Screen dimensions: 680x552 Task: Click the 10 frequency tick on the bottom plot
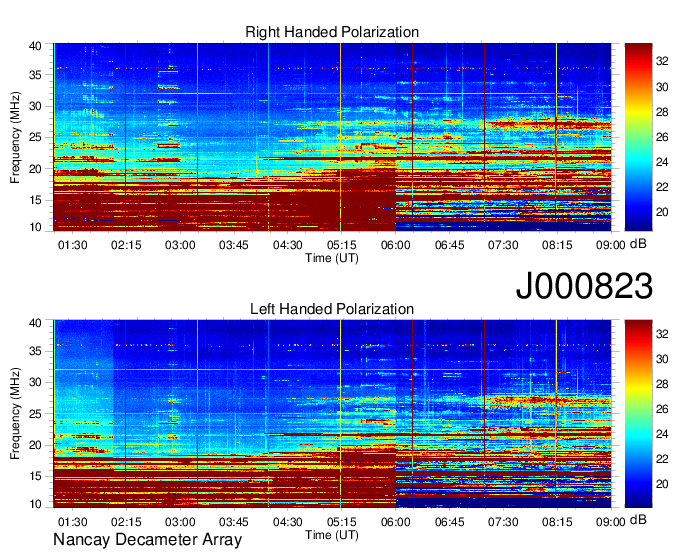[x=35, y=504]
